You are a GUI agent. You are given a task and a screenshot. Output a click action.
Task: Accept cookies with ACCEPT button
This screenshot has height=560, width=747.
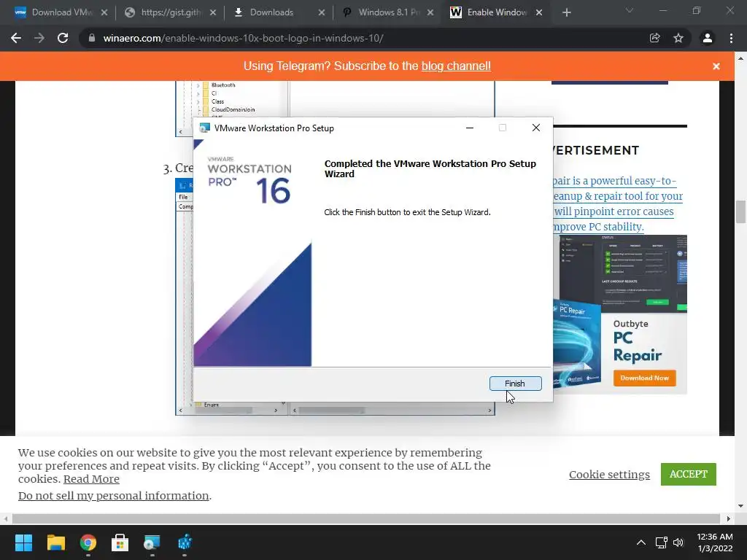[689, 474]
